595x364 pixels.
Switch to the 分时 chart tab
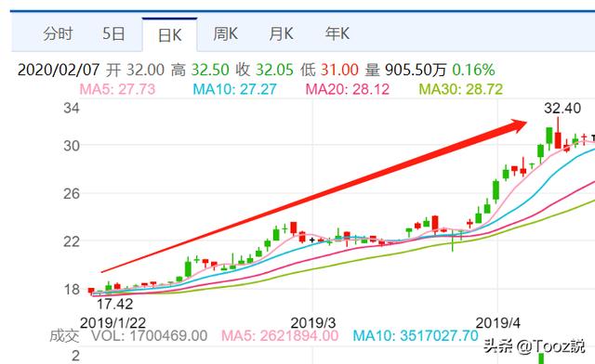click(x=58, y=34)
